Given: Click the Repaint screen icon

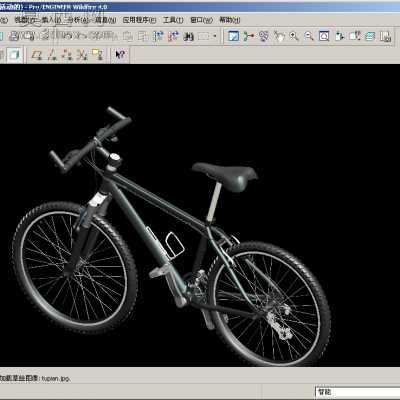Looking at the screenshot, I should [233, 36].
